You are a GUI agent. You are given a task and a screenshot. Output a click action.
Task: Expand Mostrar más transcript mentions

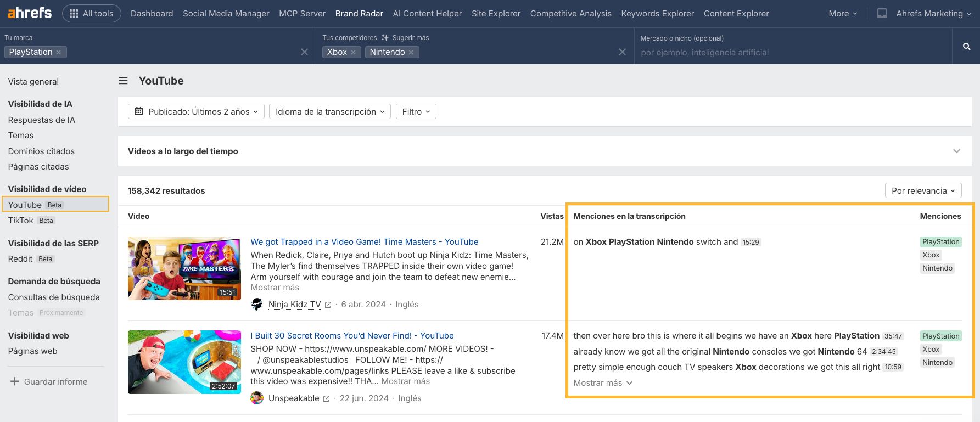point(603,382)
